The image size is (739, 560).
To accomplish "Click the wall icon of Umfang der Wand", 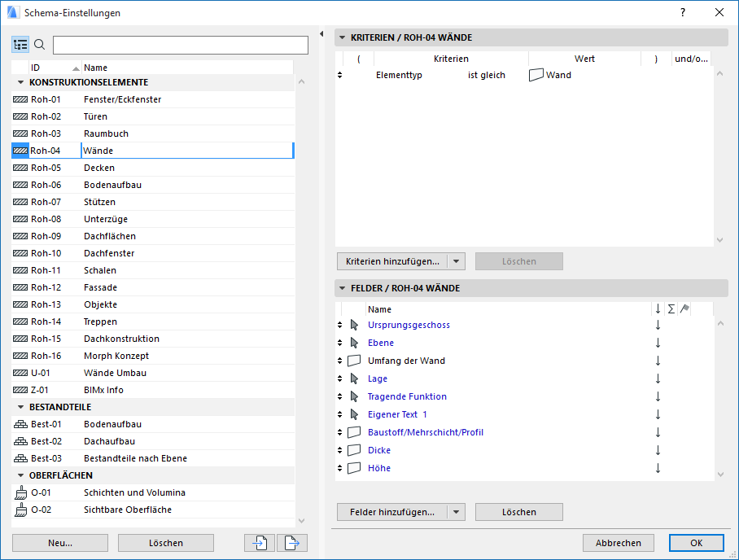I will coord(354,361).
